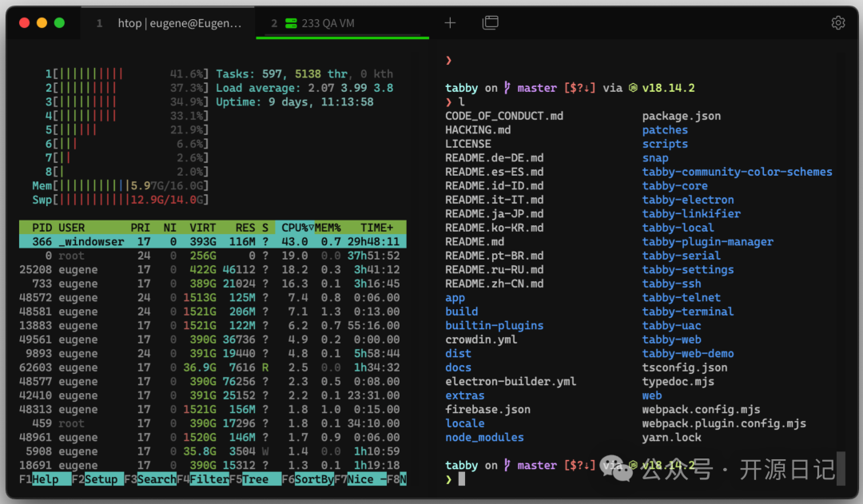Click README.zh-CN.md in the listing
The width and height of the screenshot is (863, 504).
(x=495, y=284)
